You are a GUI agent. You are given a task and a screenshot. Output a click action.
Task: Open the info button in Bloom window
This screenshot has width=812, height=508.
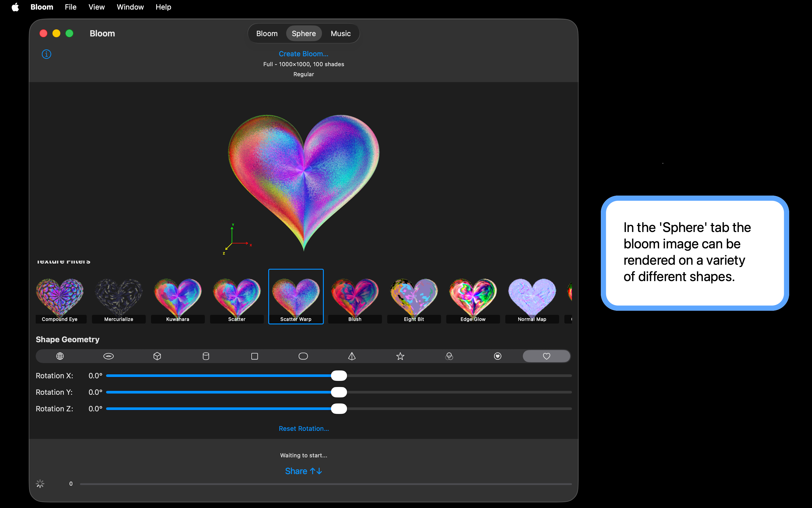click(x=46, y=54)
